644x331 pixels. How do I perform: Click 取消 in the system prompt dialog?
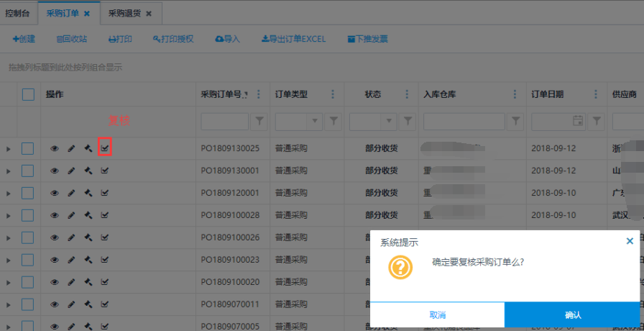[437, 315]
